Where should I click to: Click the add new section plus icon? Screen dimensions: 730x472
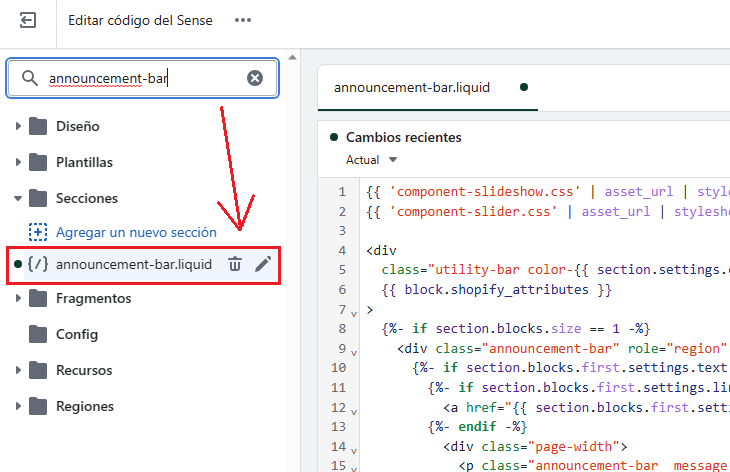[x=38, y=232]
